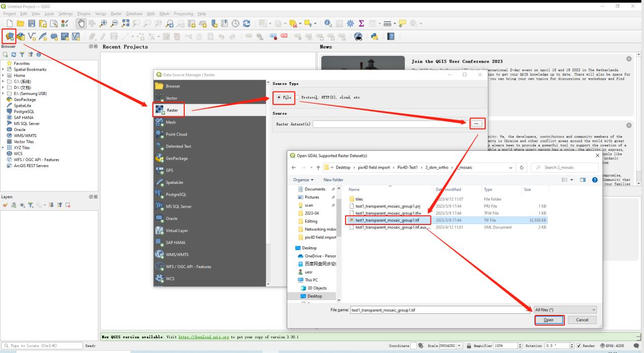Select Delimited Text source type
644x353 pixels.
[x=177, y=146]
